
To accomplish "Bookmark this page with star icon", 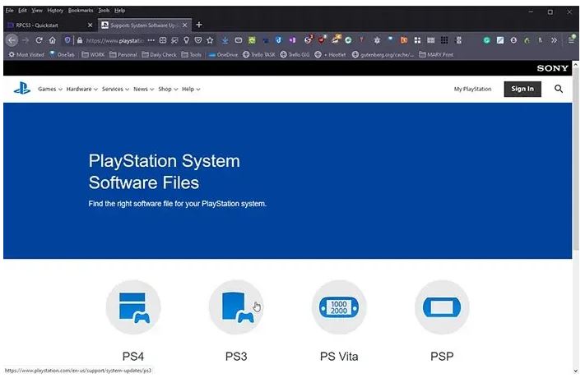I will point(210,40).
